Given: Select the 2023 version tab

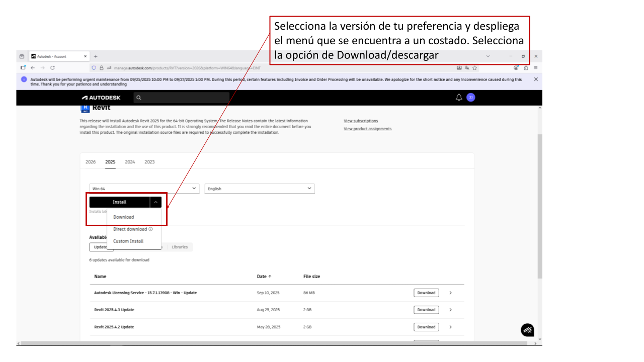Looking at the screenshot, I should 149,162.
